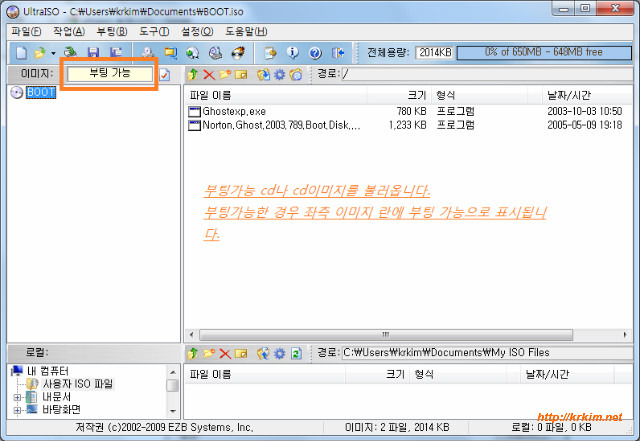
Task: Mount image to virtual drive icon
Action: (x=215, y=53)
